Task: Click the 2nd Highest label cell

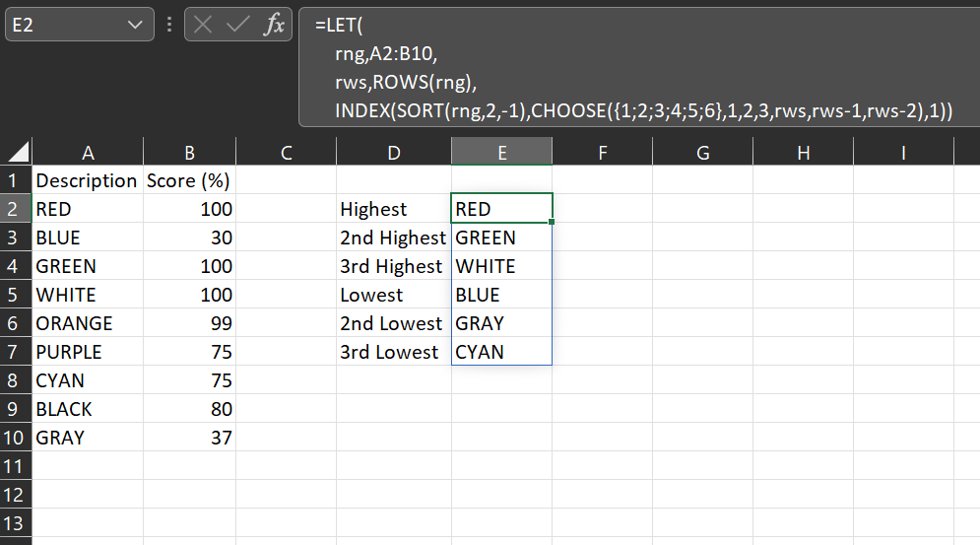Action: 394,238
